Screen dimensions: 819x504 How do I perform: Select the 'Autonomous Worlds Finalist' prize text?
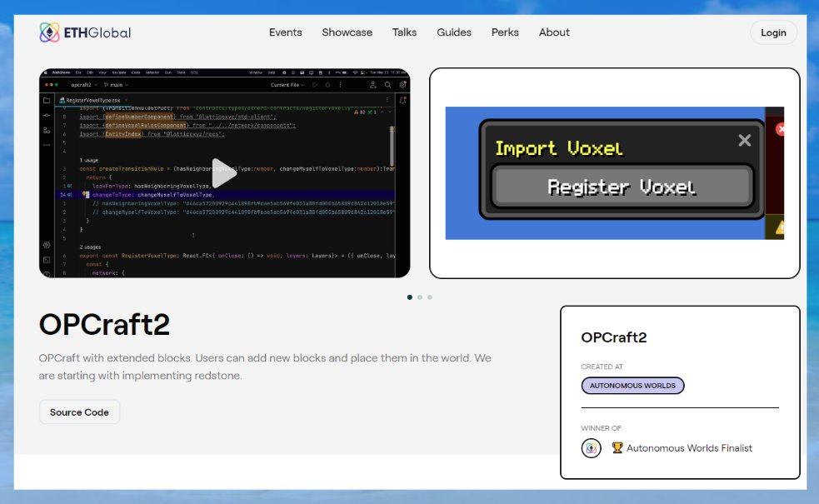coord(690,448)
